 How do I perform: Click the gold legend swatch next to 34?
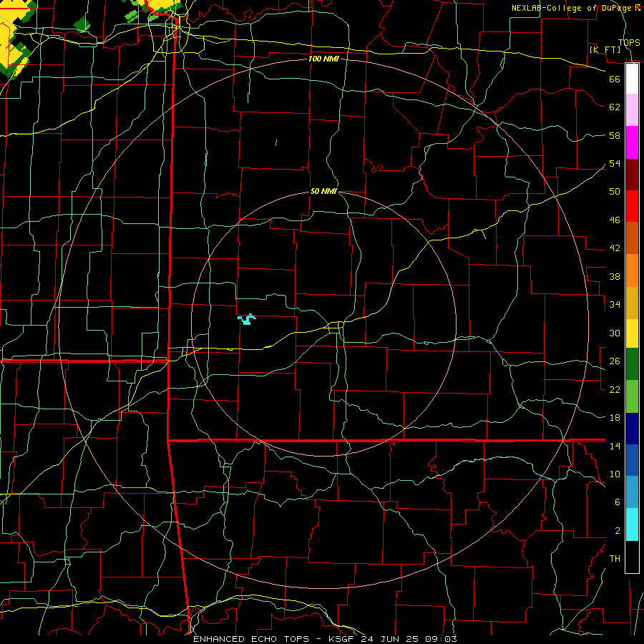[632, 303]
